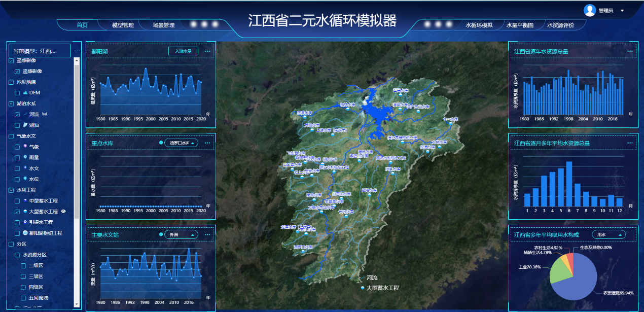Screen dimensions: 644x312
Task: Switch to the 场景管理 tab
Action: (163, 25)
